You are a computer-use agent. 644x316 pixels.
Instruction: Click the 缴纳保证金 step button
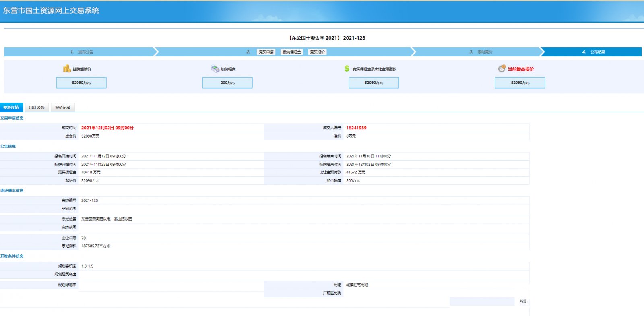(x=291, y=52)
